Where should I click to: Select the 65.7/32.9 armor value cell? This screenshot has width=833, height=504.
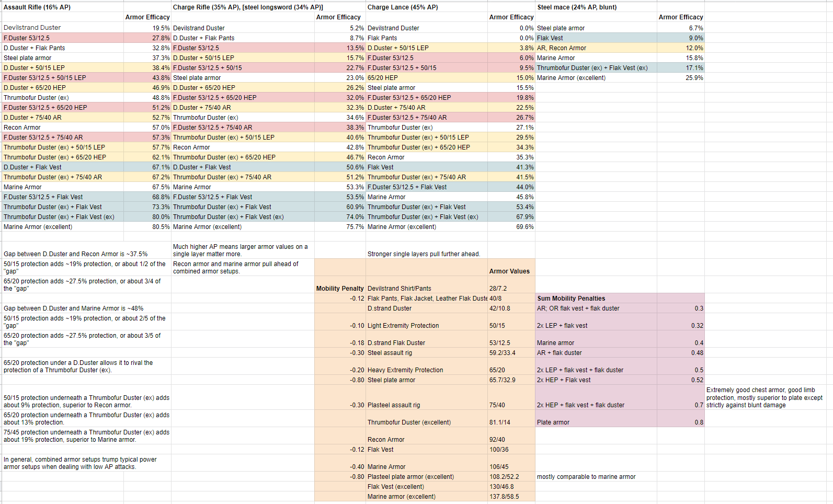tap(511, 380)
